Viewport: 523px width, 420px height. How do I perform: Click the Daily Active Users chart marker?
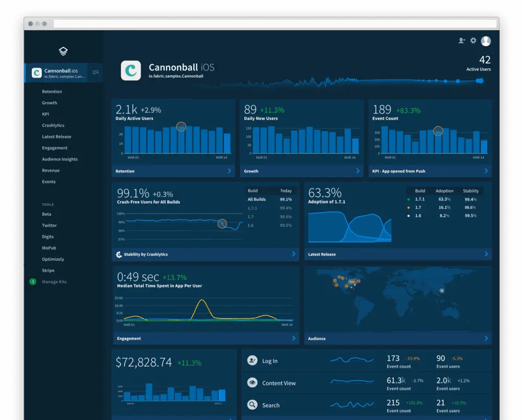coord(181,126)
